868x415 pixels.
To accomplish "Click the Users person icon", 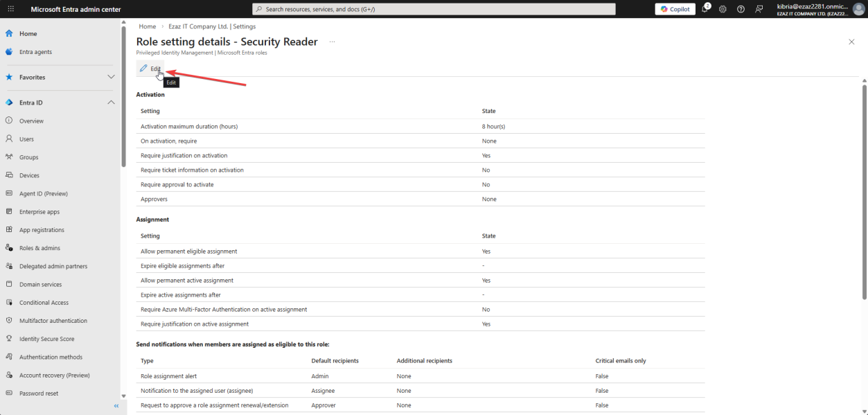I will [9, 139].
